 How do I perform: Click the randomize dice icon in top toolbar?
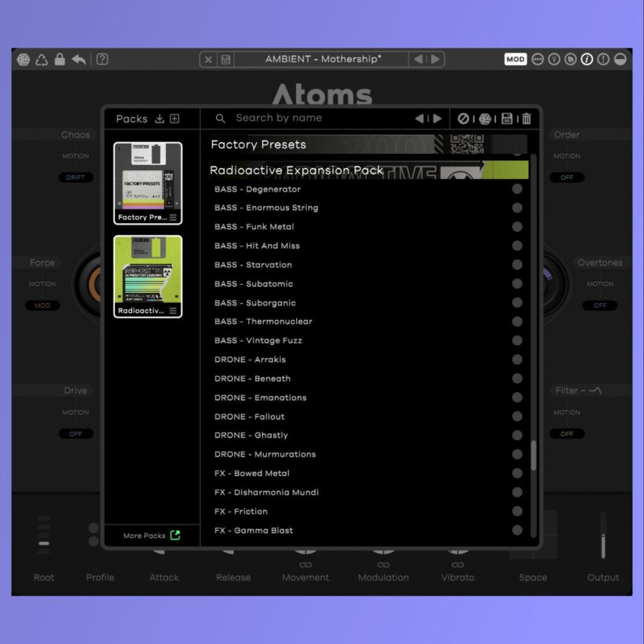(x=23, y=60)
